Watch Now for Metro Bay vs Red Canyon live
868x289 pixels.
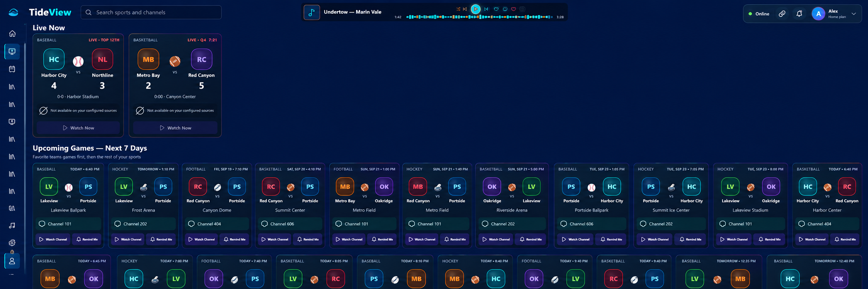(x=175, y=128)
